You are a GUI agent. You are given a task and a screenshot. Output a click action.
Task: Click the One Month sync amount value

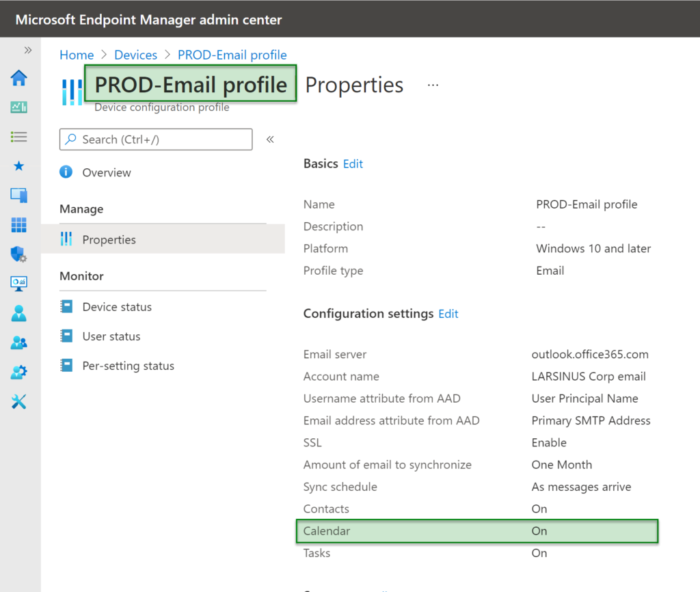[562, 465]
